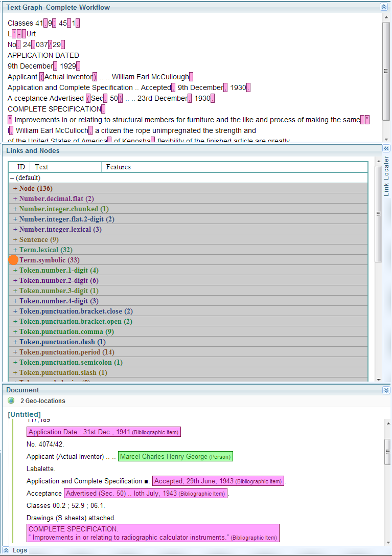392x556 pixels.
Task: Expand the Logs panel
Action: tap(7, 550)
